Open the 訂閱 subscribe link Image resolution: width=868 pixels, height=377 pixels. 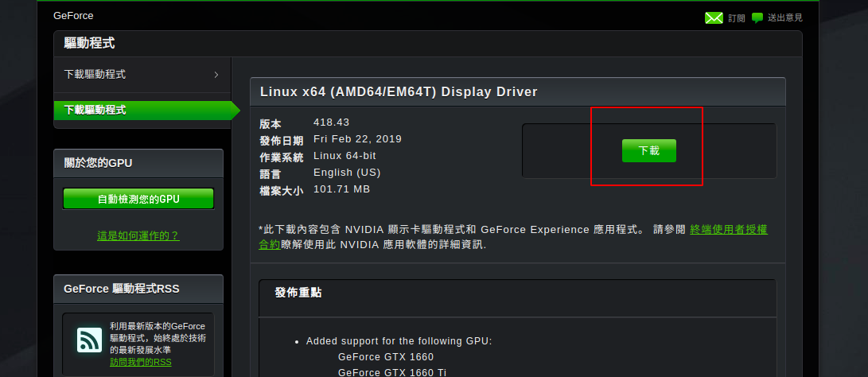click(x=736, y=18)
